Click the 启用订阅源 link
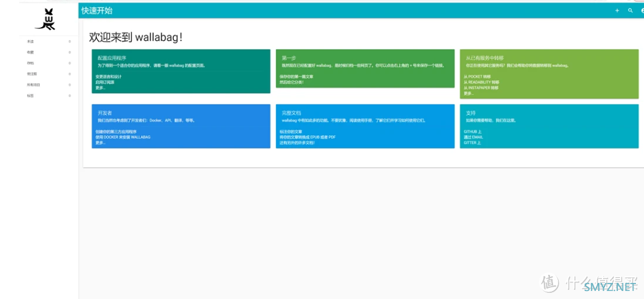The width and height of the screenshot is (644, 299). [105, 82]
